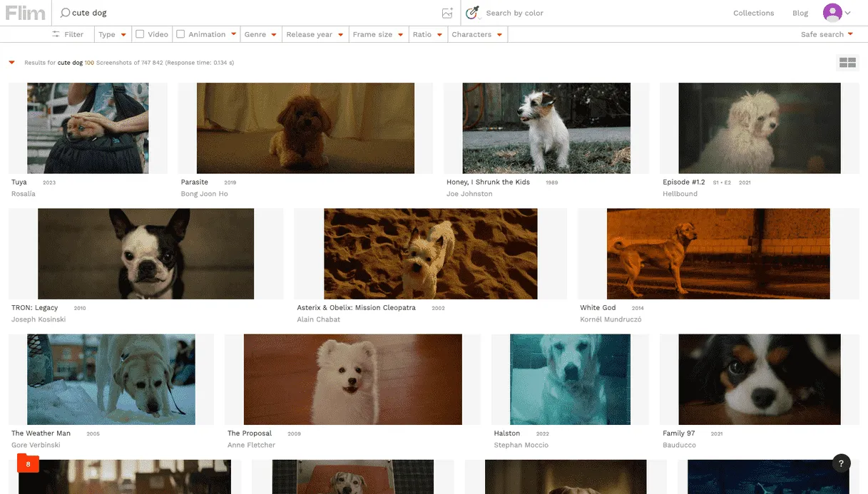Click director name Joe Johnston
This screenshot has width=868, height=494.
(469, 194)
